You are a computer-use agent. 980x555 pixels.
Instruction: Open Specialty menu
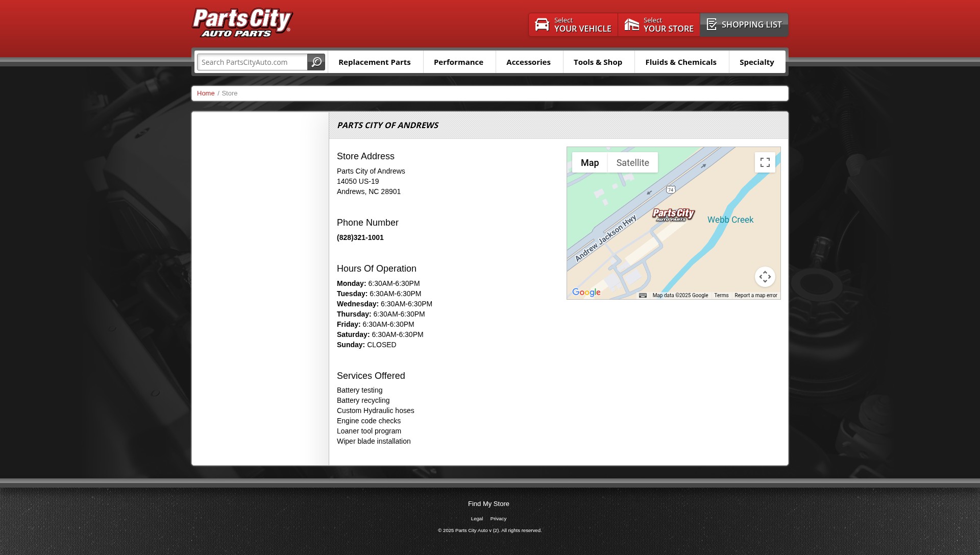756,62
